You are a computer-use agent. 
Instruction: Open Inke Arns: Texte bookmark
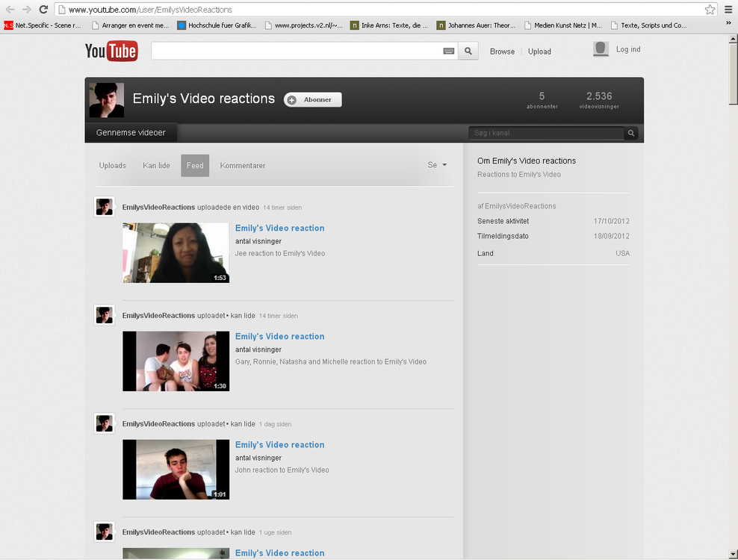pos(389,25)
